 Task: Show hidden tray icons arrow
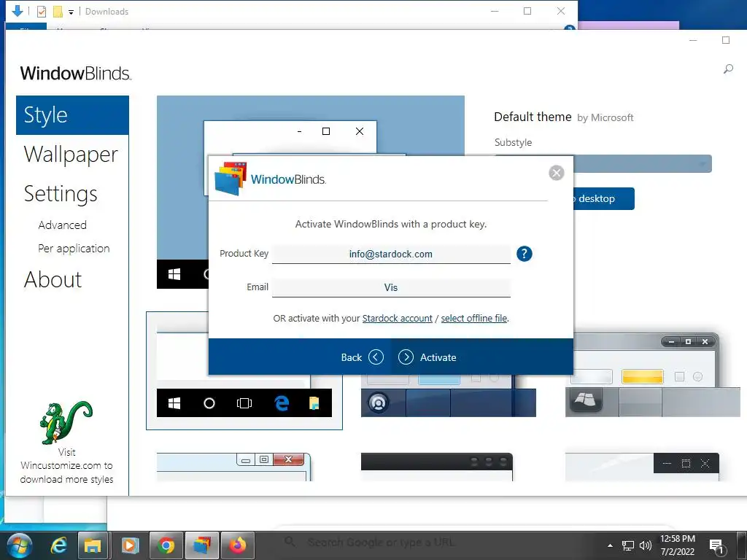(x=611, y=545)
